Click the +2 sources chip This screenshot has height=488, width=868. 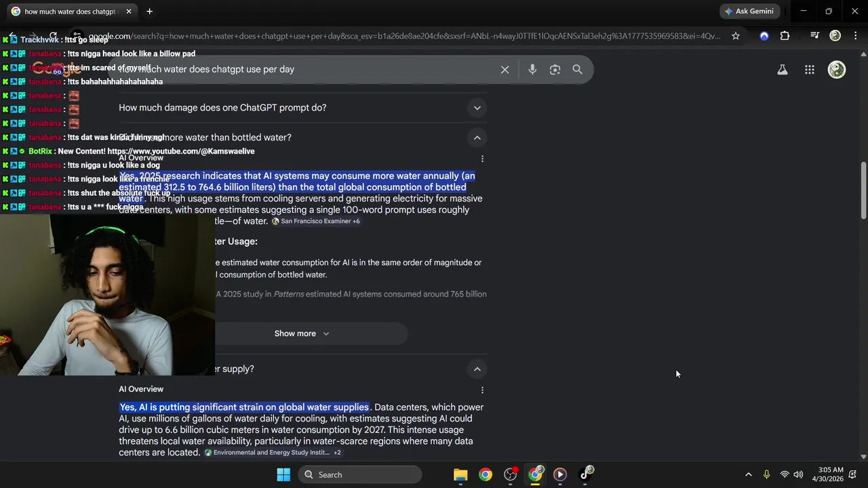[x=337, y=452]
